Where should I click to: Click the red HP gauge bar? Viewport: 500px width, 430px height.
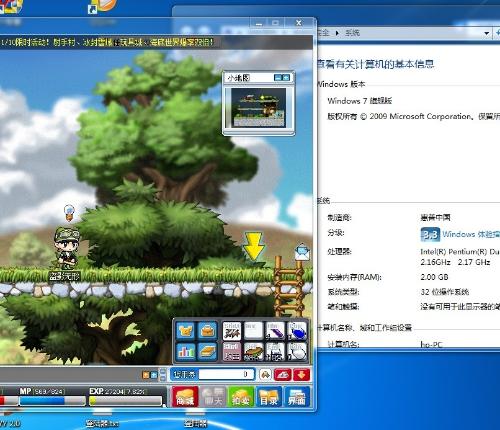8,401
